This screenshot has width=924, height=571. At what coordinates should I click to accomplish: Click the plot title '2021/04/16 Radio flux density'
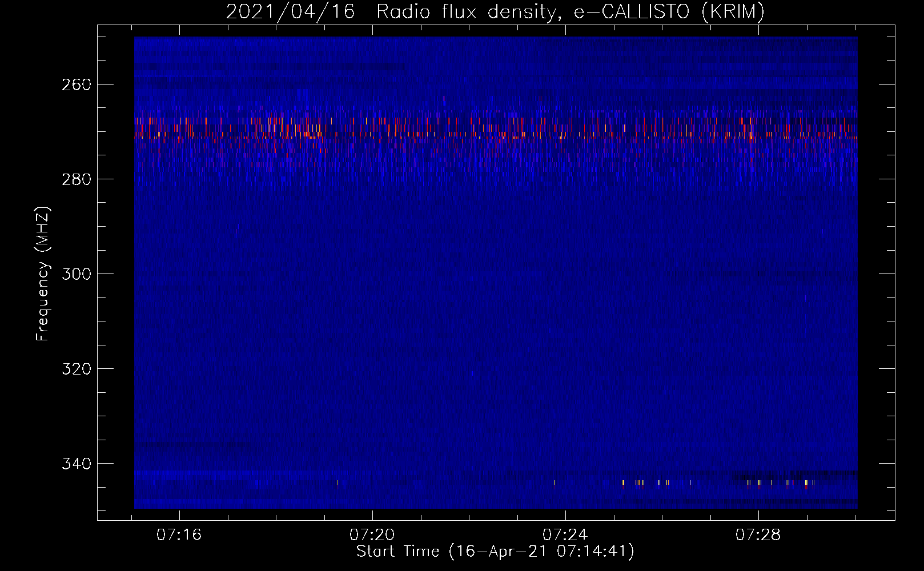(495, 11)
